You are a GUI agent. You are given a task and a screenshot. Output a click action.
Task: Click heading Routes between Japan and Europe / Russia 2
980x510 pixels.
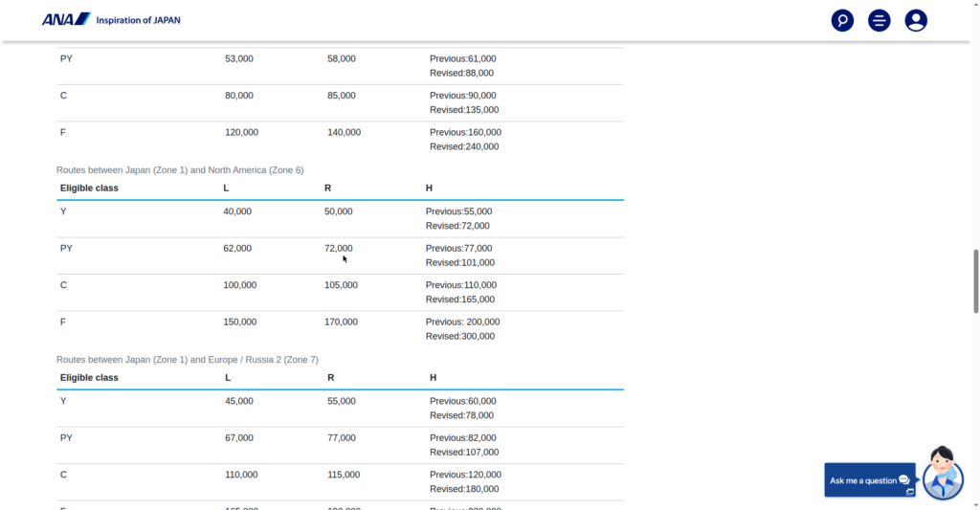(x=188, y=360)
